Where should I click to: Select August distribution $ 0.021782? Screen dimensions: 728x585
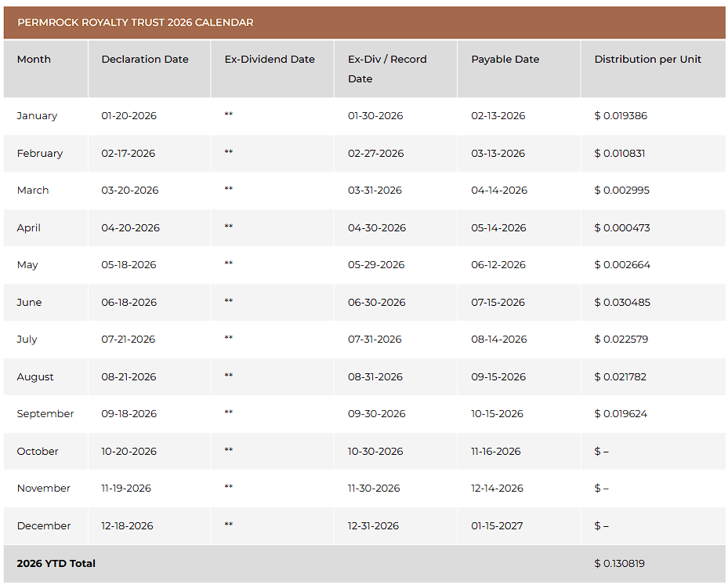click(x=621, y=377)
